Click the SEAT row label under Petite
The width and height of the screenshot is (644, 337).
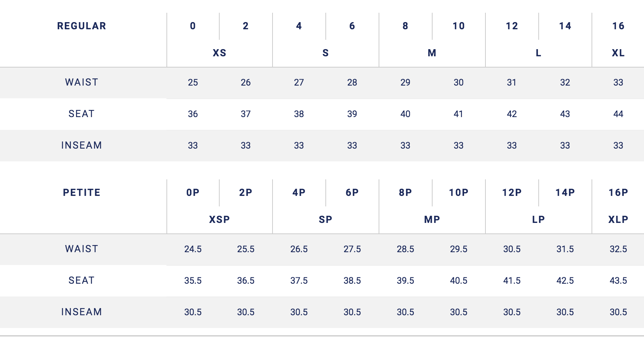point(81,280)
